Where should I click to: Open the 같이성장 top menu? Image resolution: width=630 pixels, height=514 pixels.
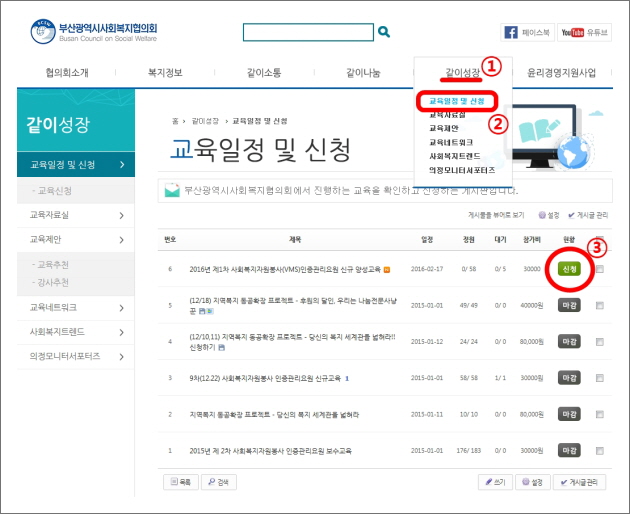[462, 73]
